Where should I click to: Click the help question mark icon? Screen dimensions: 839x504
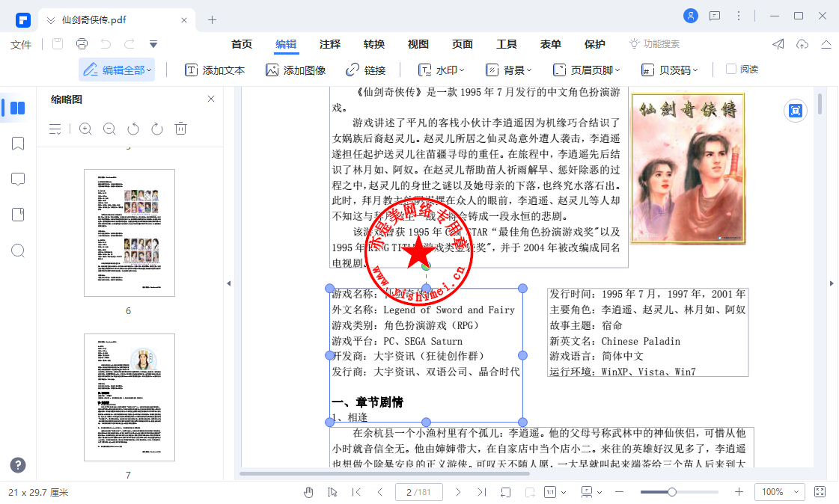click(18, 465)
